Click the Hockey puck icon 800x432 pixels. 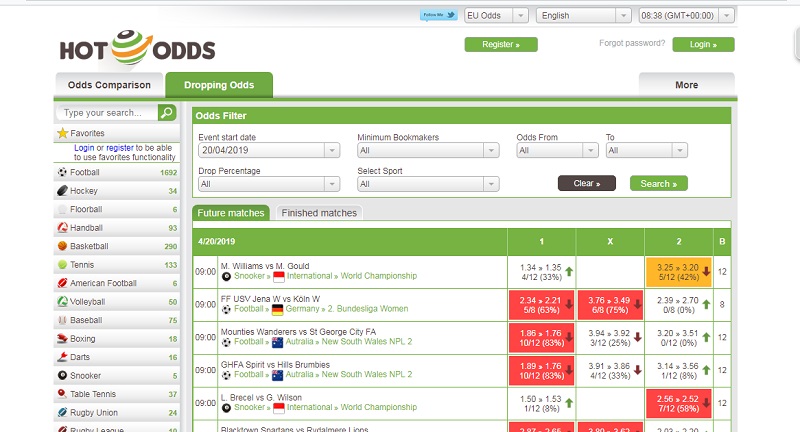pos(62,190)
